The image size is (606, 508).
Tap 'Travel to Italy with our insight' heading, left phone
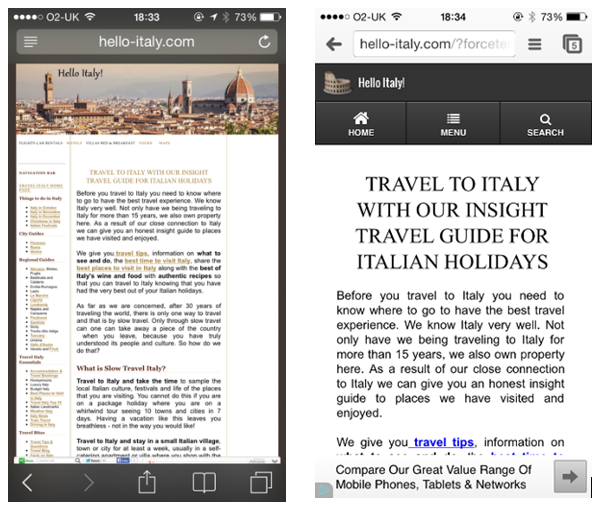coord(149,176)
